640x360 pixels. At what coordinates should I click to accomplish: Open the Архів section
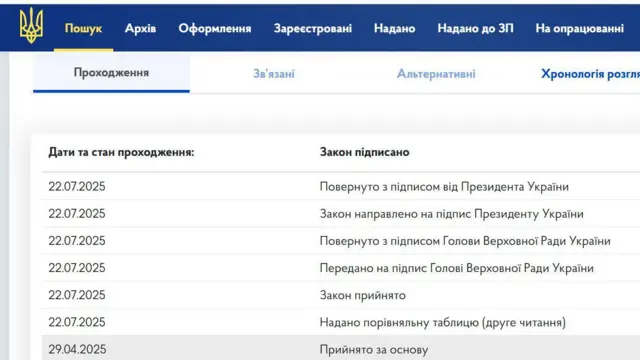click(x=140, y=28)
